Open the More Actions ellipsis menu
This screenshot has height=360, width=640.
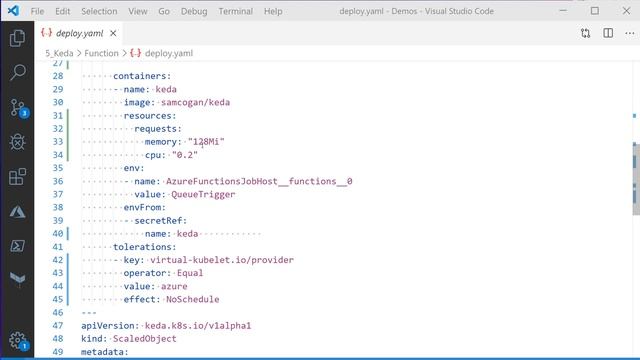(x=629, y=33)
